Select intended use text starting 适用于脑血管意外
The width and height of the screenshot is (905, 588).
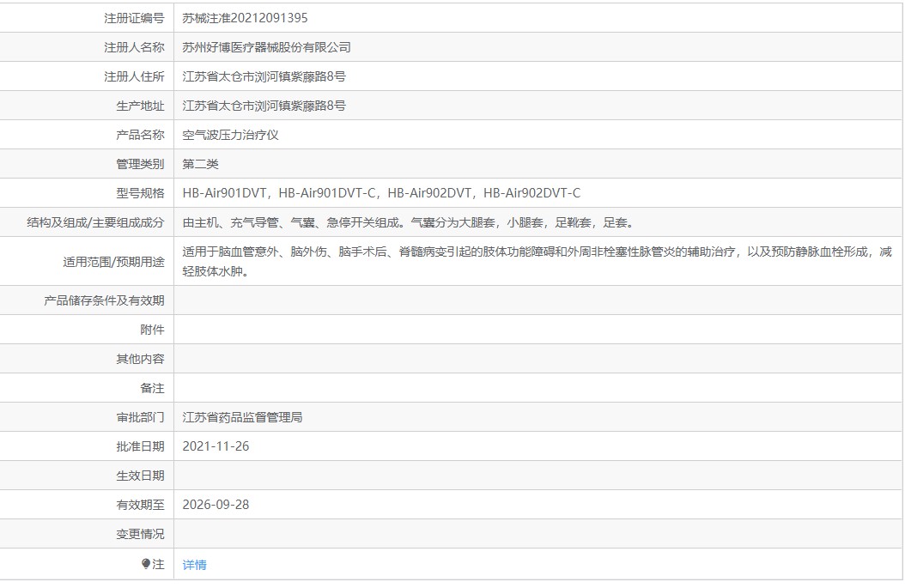(537, 262)
